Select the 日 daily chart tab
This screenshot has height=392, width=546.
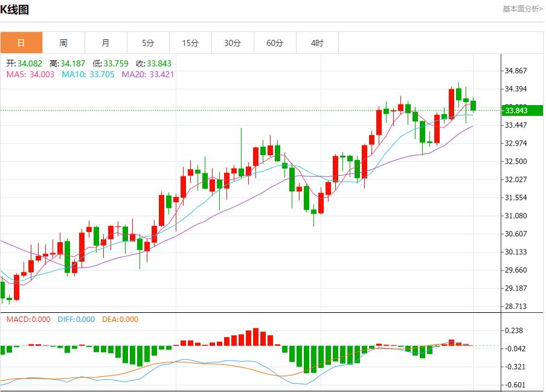coord(21,43)
